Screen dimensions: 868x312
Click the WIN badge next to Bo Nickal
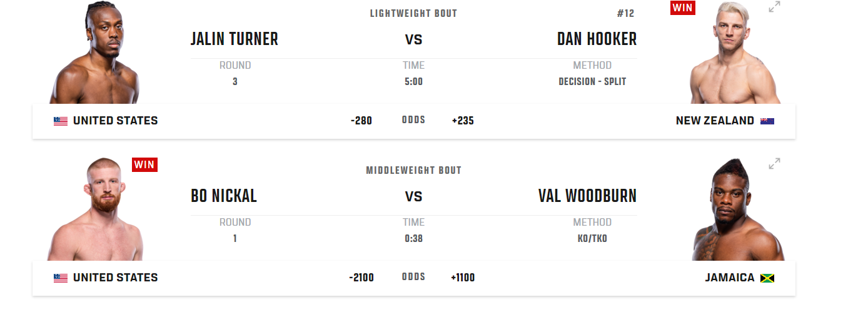pos(144,164)
